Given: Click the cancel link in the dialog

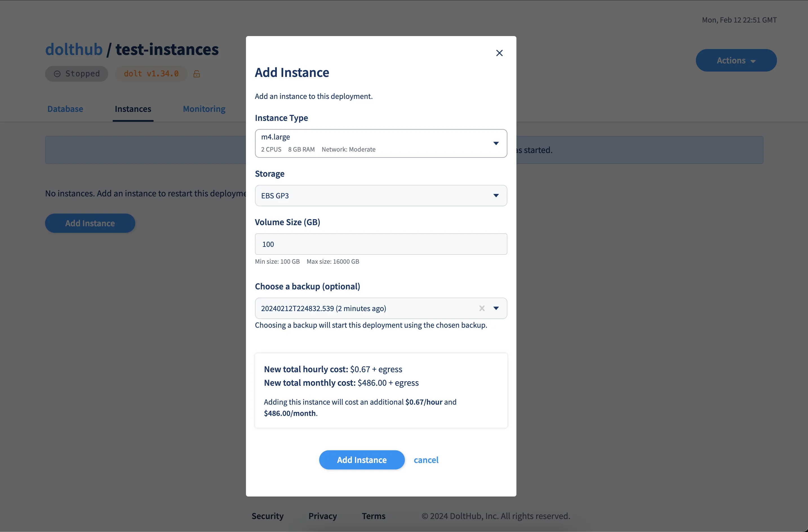Looking at the screenshot, I should [426, 460].
